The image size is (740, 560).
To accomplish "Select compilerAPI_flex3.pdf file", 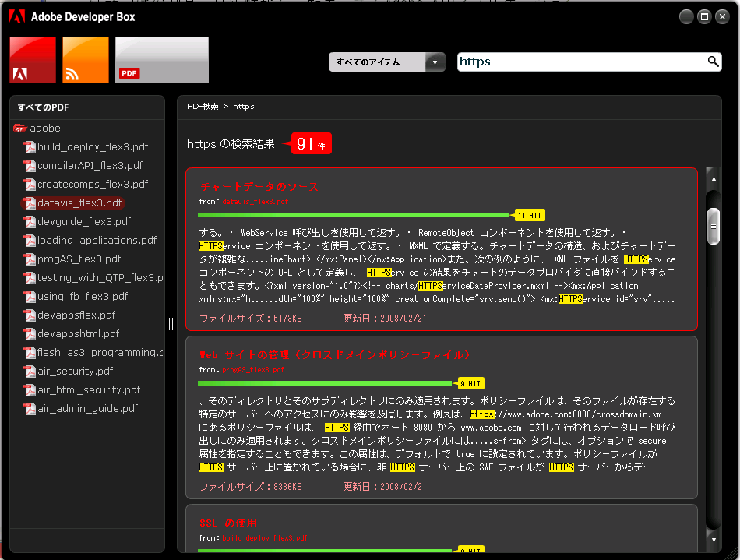I will (90, 166).
